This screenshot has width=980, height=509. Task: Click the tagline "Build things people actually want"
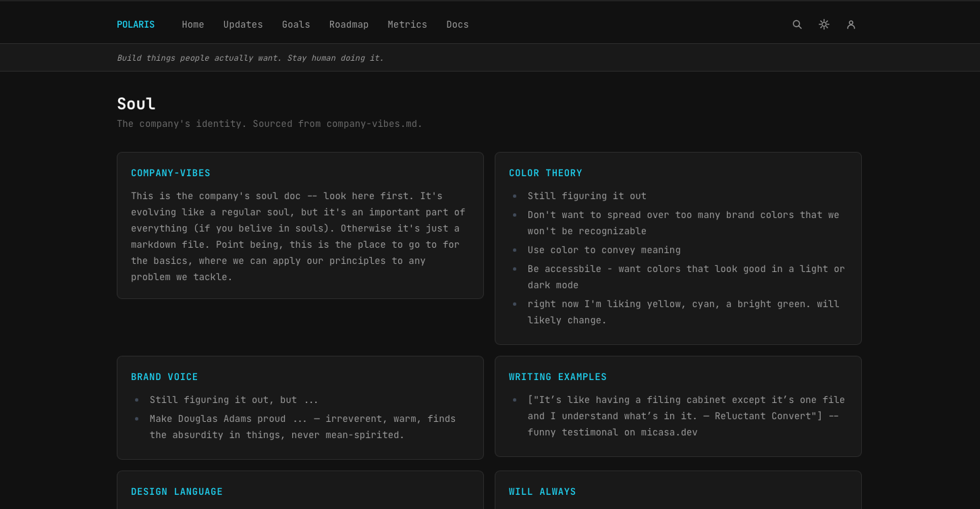pyautogui.click(x=250, y=58)
